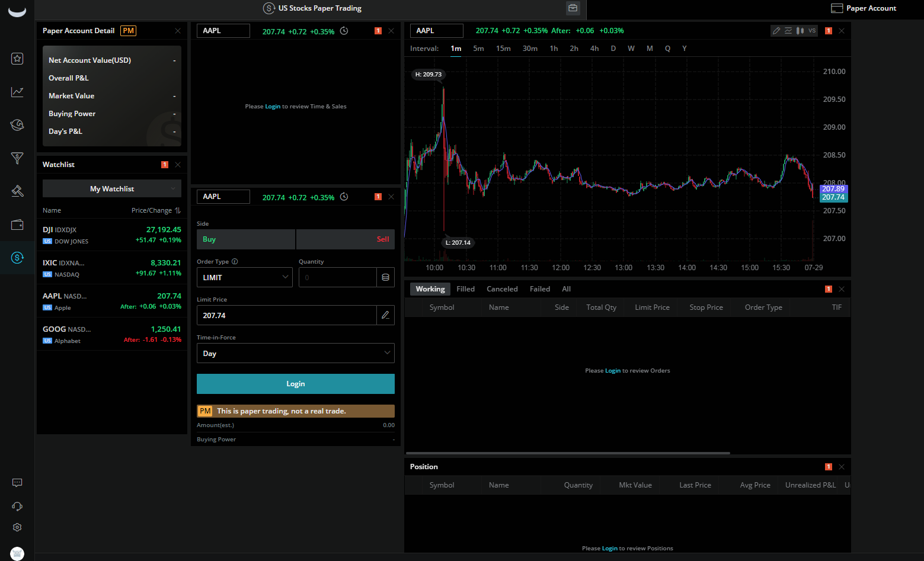The image size is (924, 561).
Task: Open the wallet account icon in sidebar
Action: 17,225
